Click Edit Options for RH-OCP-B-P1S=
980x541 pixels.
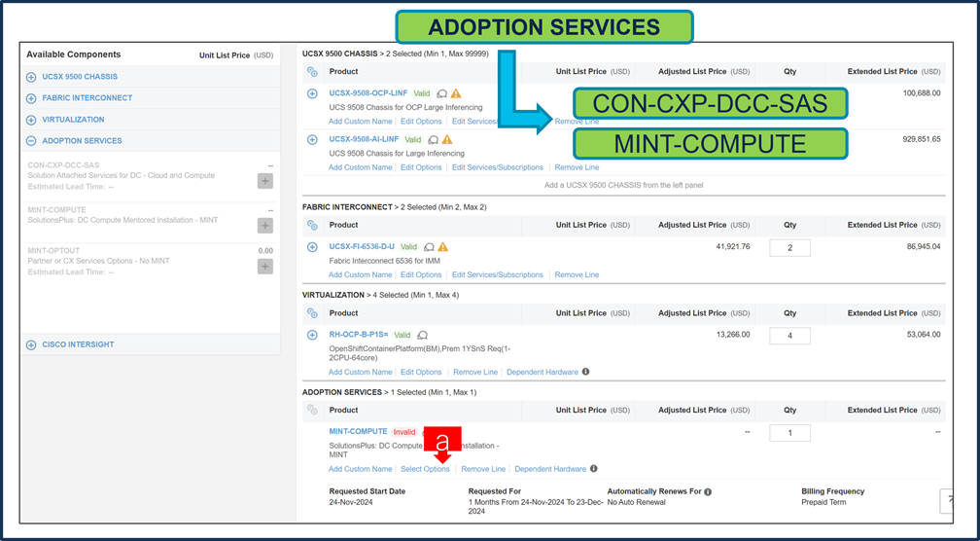click(x=421, y=372)
